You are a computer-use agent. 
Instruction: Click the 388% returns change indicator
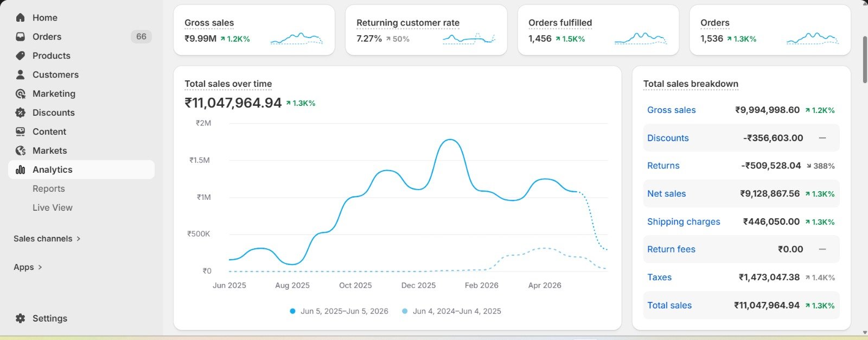(x=820, y=166)
